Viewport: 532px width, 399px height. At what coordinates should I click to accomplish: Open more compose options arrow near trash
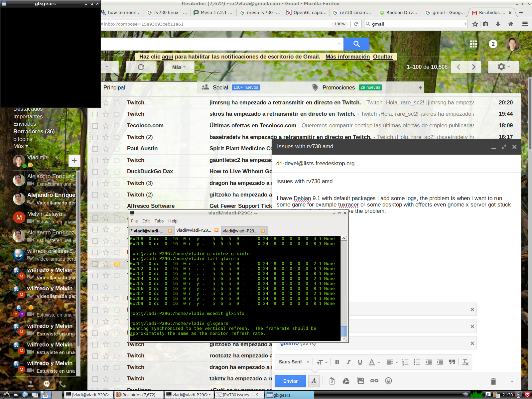coord(512,381)
